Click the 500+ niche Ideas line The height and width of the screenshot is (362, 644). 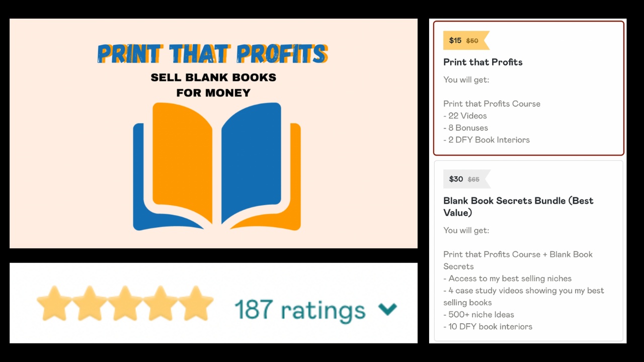point(478,315)
